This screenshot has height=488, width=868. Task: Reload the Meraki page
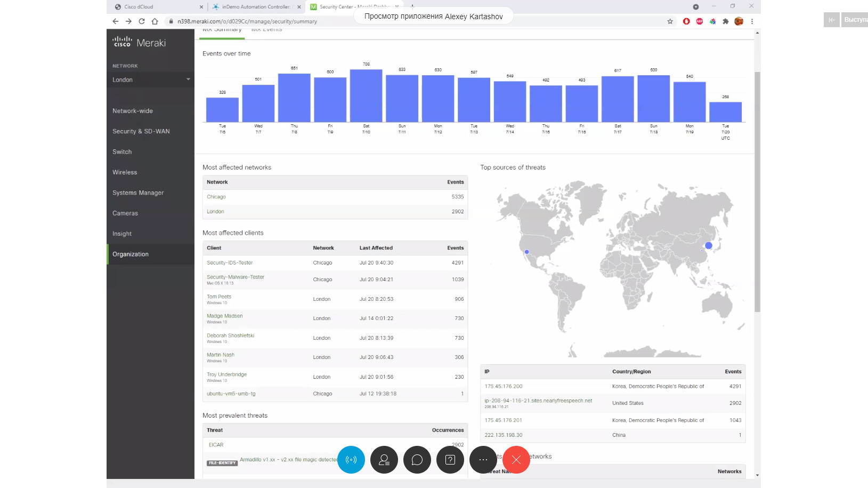(142, 21)
